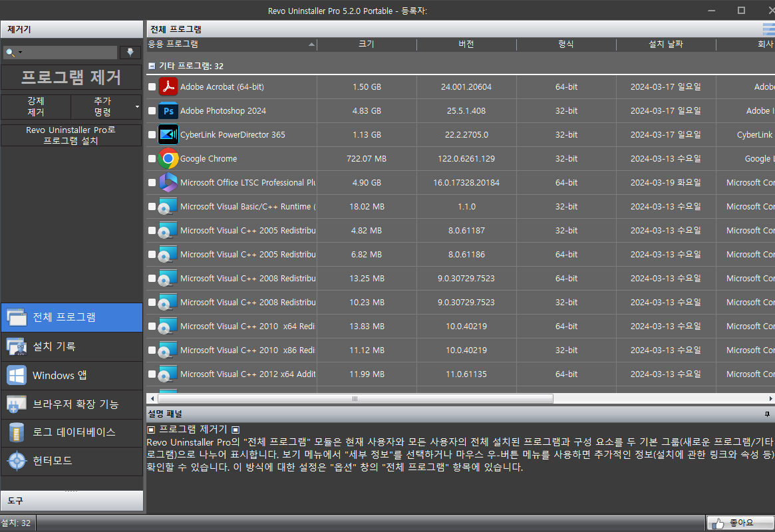Click the Adobe Acrobat program icon
Image resolution: width=775 pixels, height=532 pixels.
[x=168, y=87]
